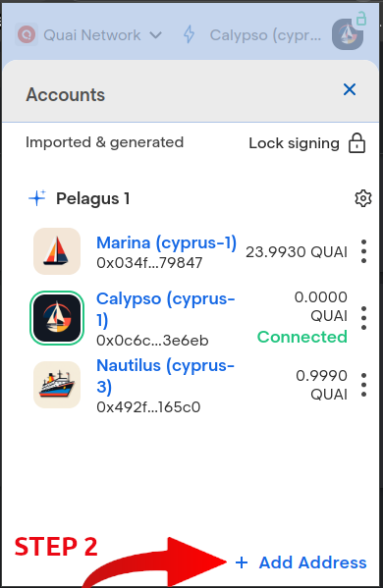Click the Quai Network logo icon

tap(27, 35)
